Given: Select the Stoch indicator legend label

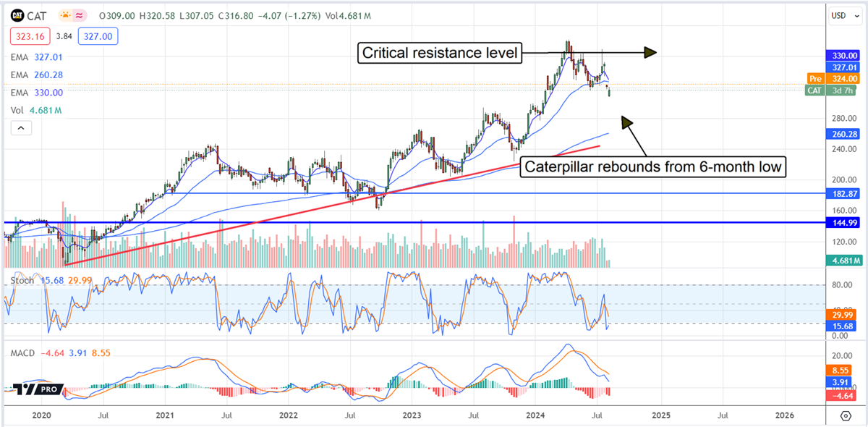Looking at the screenshot, I should (21, 279).
